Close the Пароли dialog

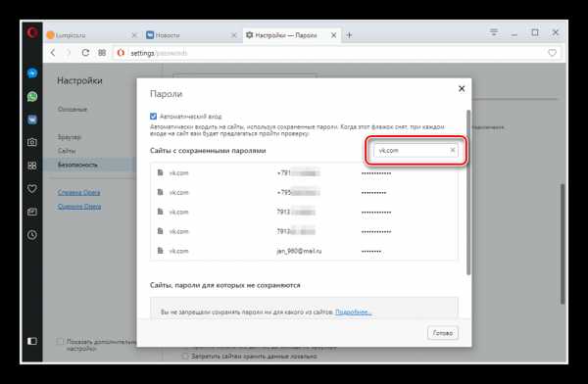[x=462, y=89]
